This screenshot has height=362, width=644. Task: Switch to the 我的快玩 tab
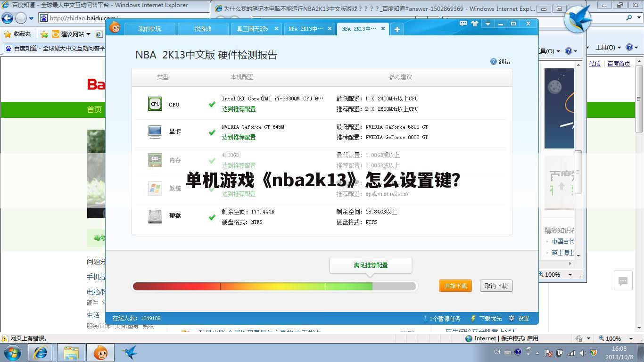pos(149,29)
